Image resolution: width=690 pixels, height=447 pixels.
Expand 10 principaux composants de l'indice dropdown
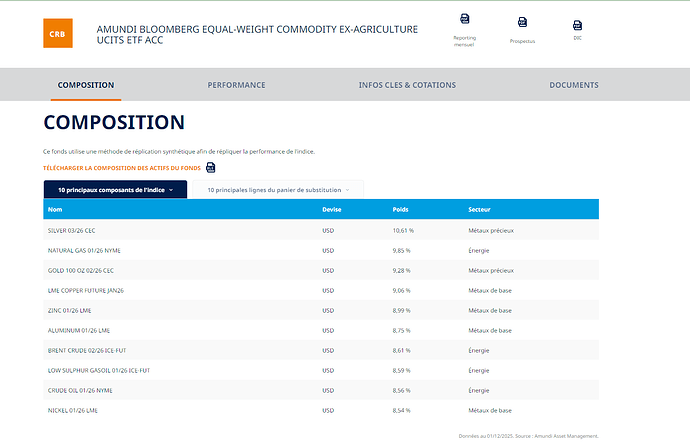click(x=115, y=189)
